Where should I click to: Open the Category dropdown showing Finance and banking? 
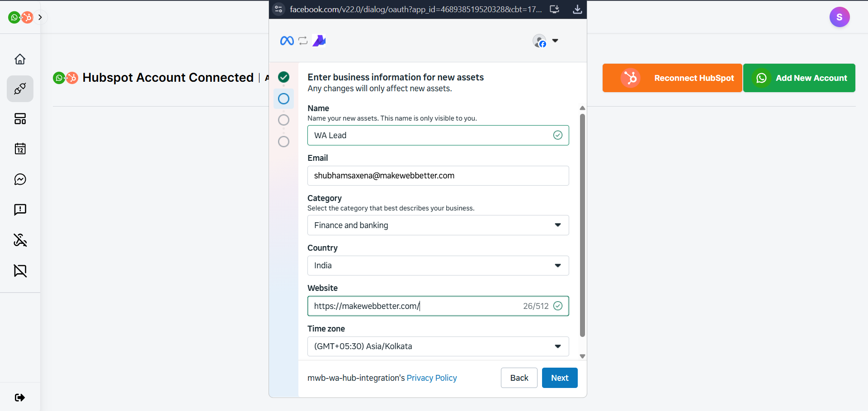[x=438, y=225]
